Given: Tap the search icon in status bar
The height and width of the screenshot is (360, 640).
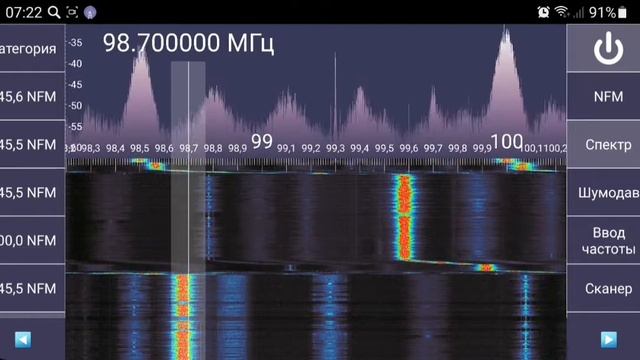Looking at the screenshot, I should coord(54,12).
